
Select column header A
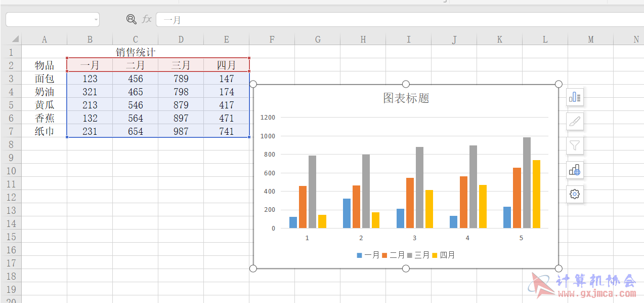point(44,40)
